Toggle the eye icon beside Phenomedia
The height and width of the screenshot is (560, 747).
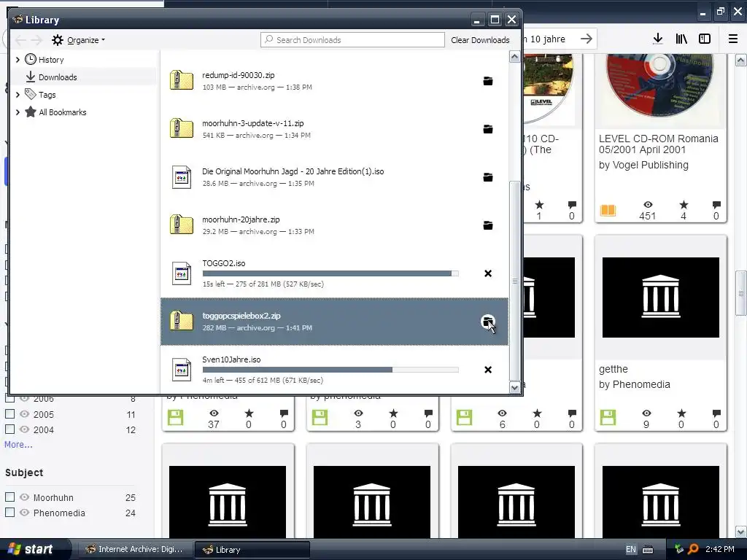[24, 513]
